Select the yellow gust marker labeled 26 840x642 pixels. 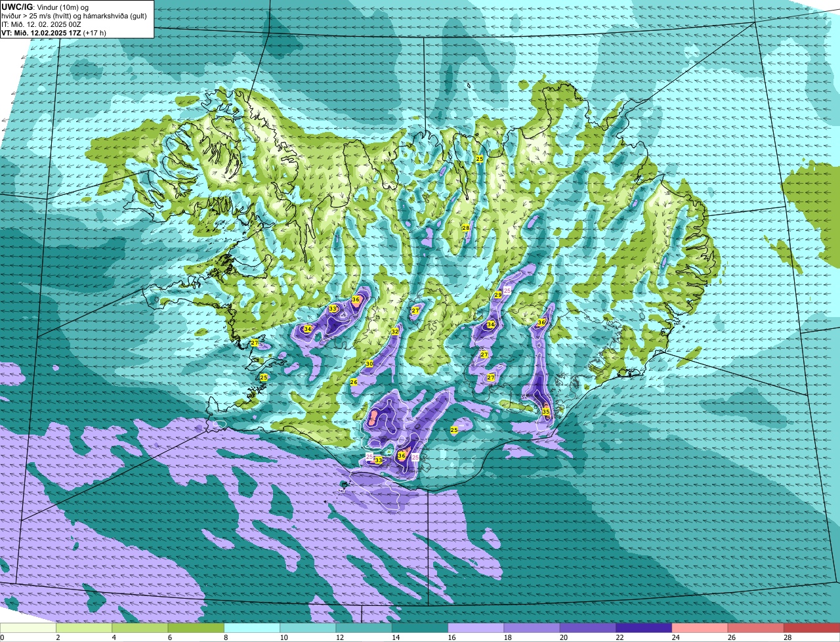click(x=354, y=382)
